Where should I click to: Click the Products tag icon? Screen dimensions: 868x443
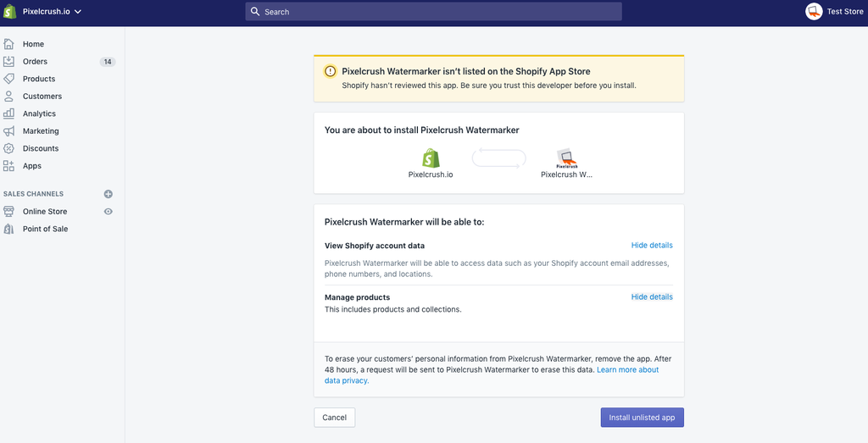9,79
